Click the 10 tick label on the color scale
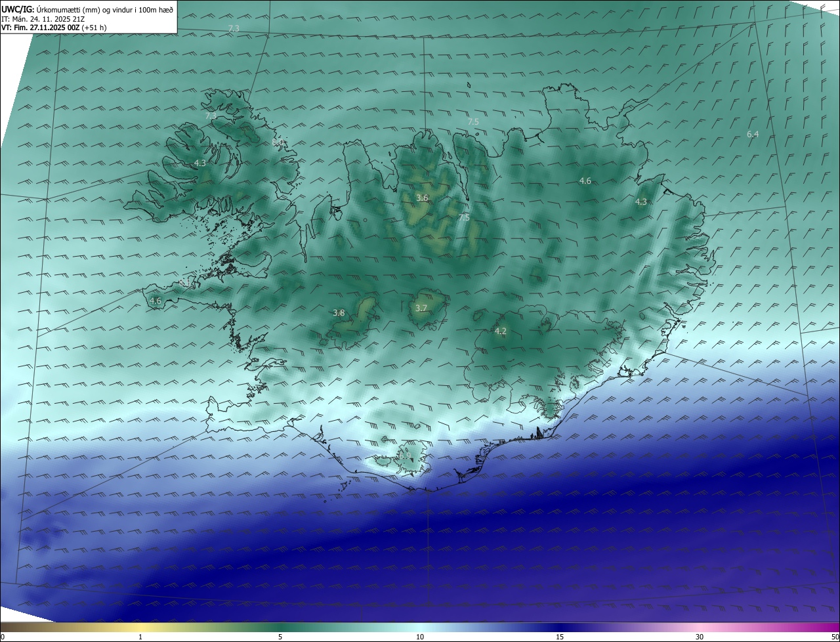 [x=420, y=637]
